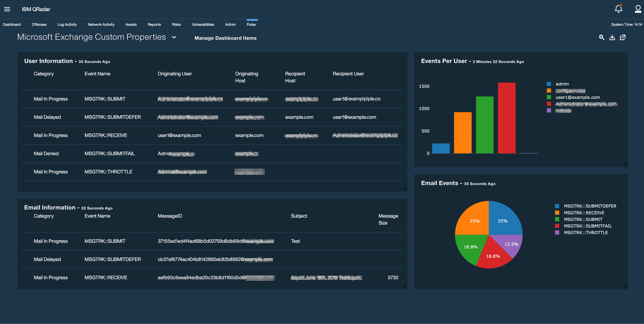Open the hamburger navigation menu
644x324 pixels.
tap(7, 9)
